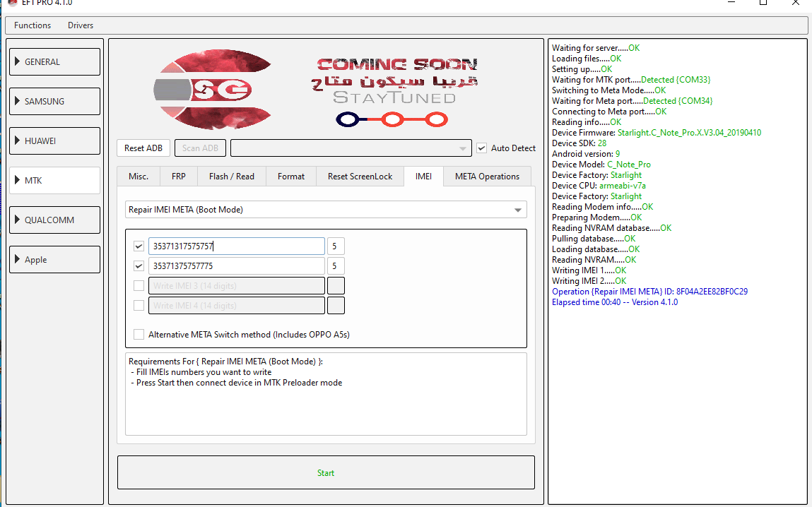Expand the SAMSUNG section
The height and width of the screenshot is (507, 812).
54,102
